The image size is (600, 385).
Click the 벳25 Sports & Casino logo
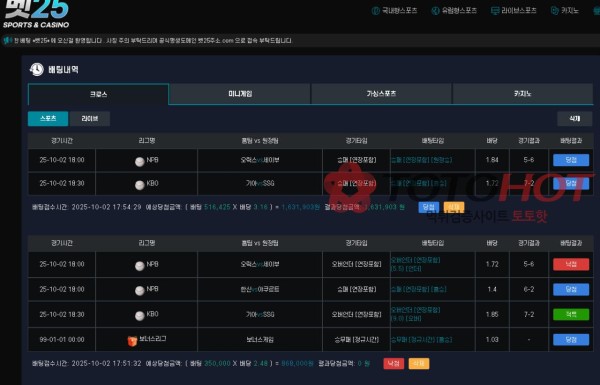[36, 14]
